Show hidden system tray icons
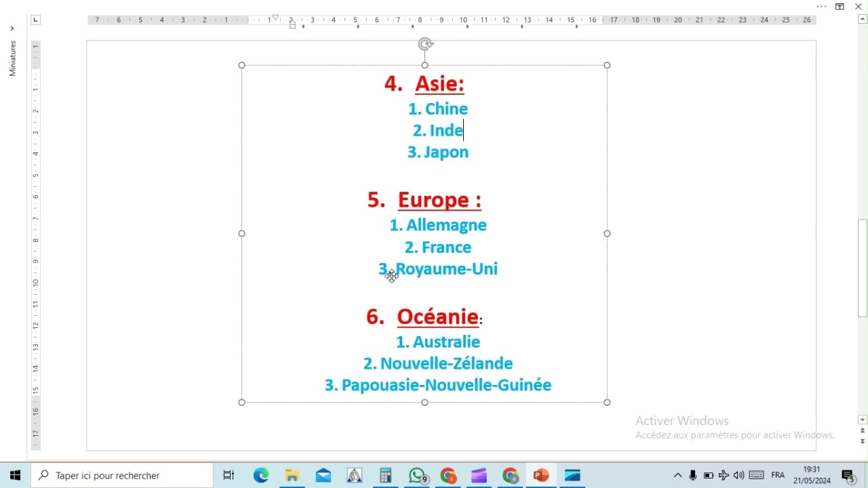This screenshot has height=488, width=868. click(x=677, y=476)
